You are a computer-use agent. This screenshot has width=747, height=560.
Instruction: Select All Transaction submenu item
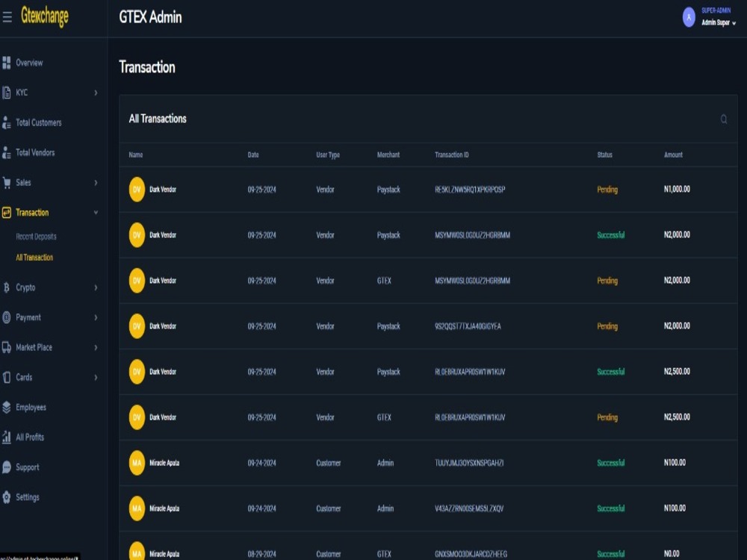click(34, 258)
